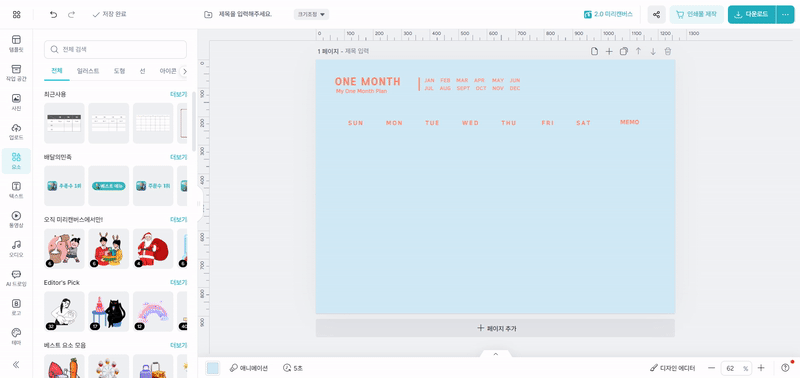Image resolution: width=800 pixels, height=378 pixels.
Task: Set page duration 5초
Action: [x=293, y=368]
